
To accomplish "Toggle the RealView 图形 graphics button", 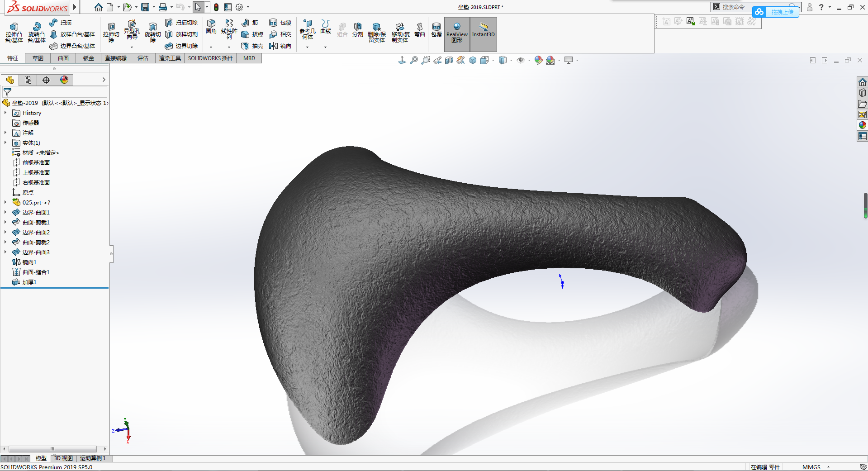I will coord(457,34).
